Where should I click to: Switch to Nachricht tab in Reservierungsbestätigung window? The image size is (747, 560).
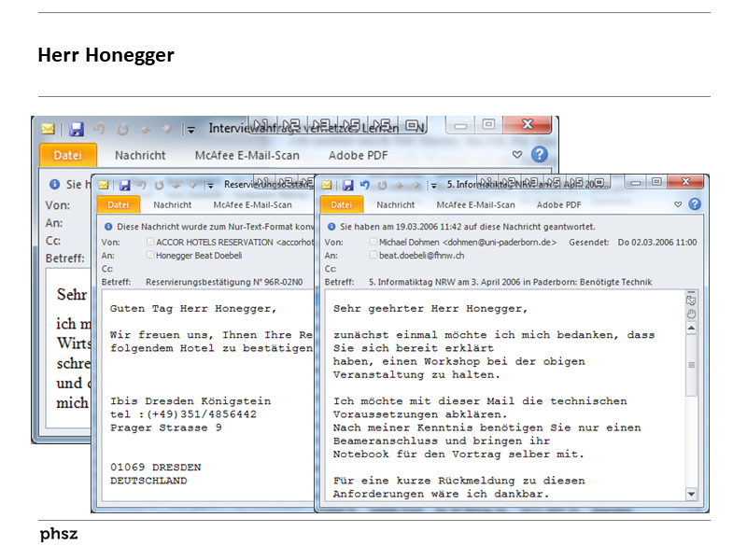[173, 204]
